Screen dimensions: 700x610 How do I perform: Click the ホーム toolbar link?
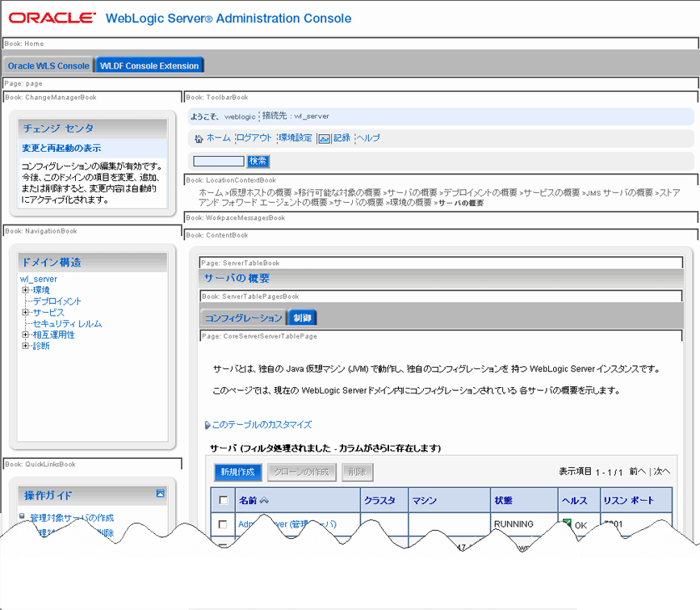218,138
